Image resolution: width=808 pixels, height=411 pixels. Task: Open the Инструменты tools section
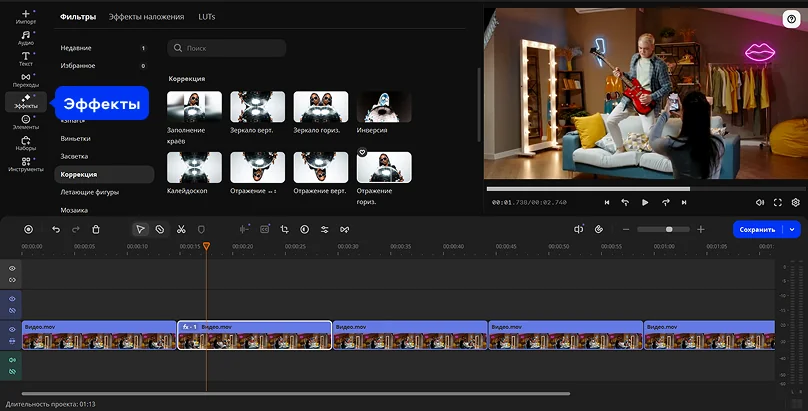tap(26, 165)
